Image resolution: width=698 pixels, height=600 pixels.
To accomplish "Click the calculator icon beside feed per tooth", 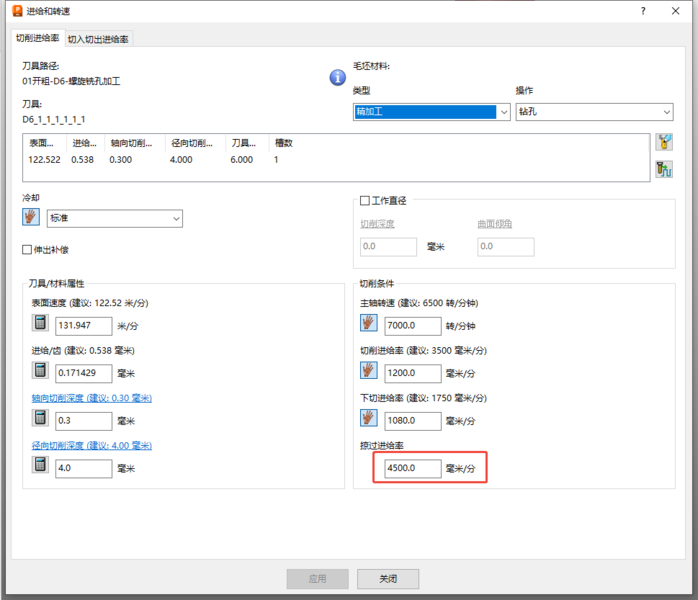I will pyautogui.click(x=41, y=372).
